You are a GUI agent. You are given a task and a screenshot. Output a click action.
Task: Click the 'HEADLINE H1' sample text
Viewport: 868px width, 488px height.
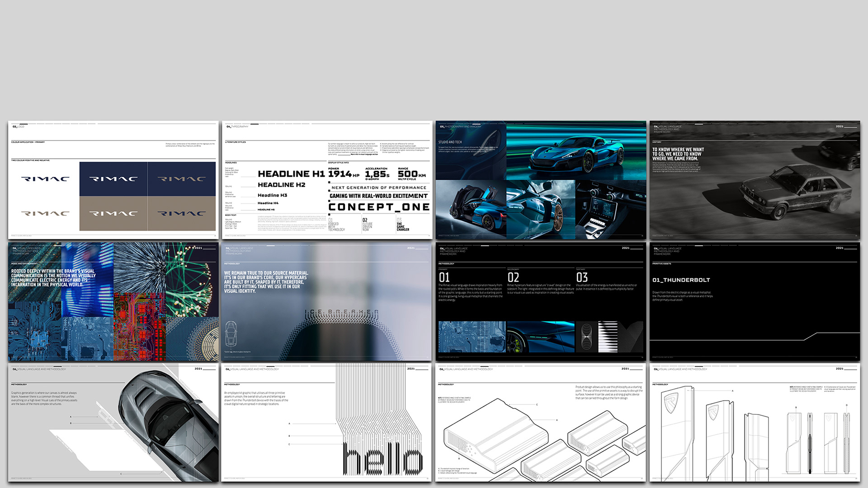[x=291, y=174]
